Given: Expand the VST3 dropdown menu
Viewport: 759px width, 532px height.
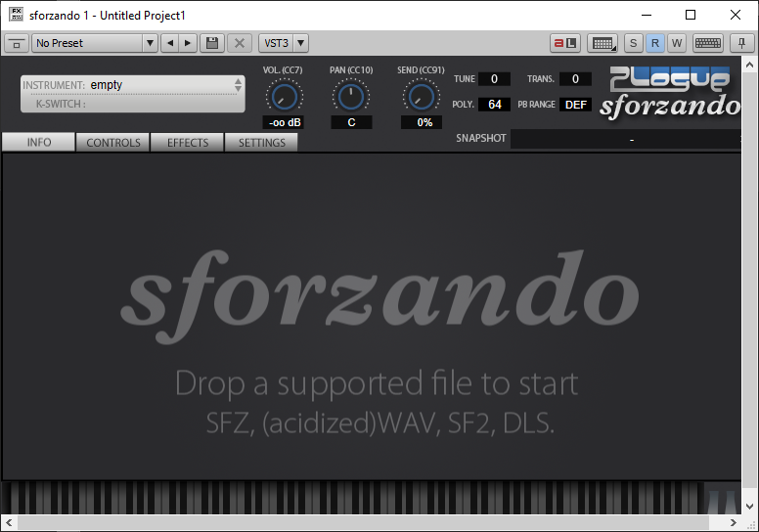Looking at the screenshot, I should click(284, 43).
